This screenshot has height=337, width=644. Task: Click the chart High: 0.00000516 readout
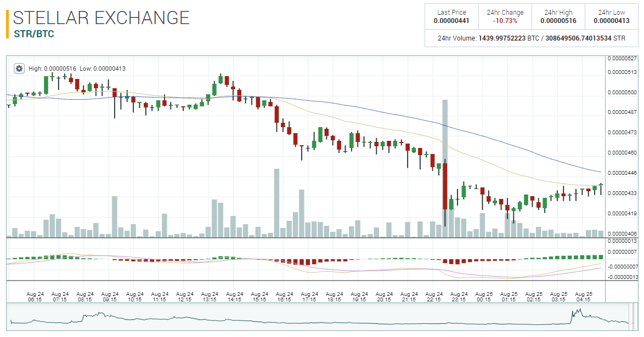pyautogui.click(x=52, y=68)
